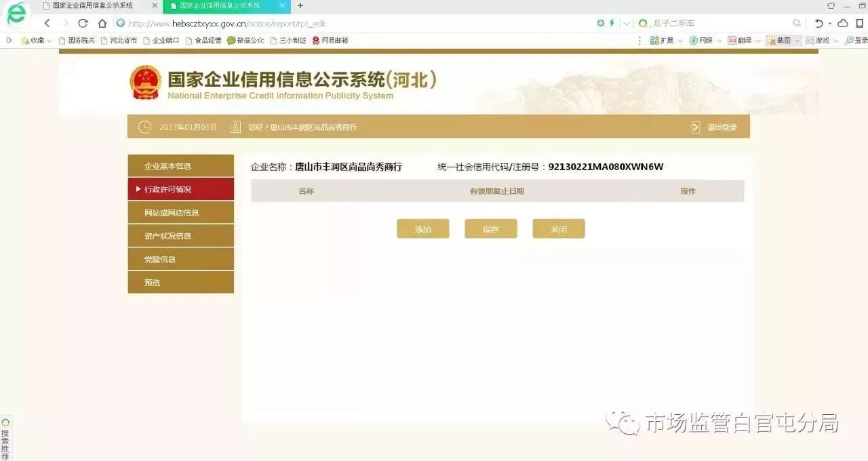Screen dimensions: 868x461
Task: Expand the 收藏 favorites dropdown
Action: click(x=49, y=41)
